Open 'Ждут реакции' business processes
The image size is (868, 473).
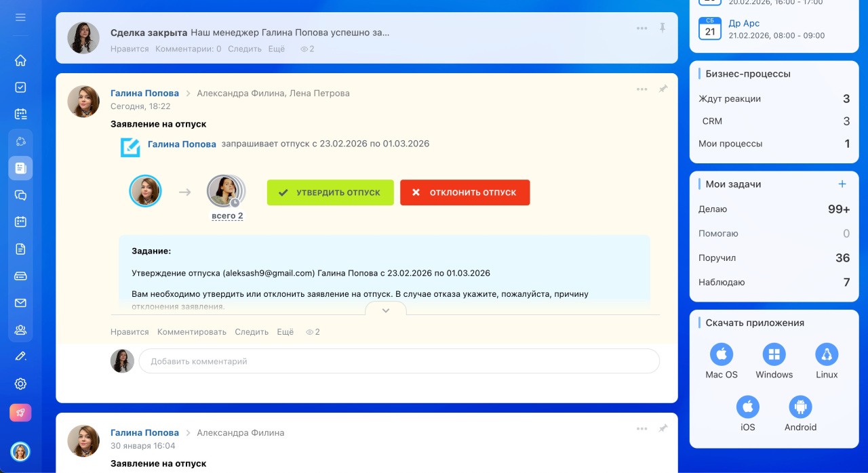pos(730,99)
